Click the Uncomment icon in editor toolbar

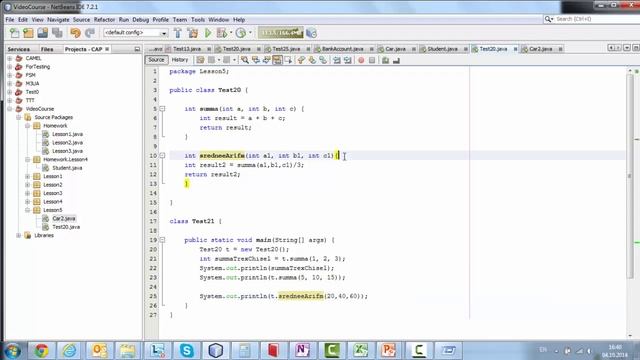pyautogui.click(x=396, y=60)
